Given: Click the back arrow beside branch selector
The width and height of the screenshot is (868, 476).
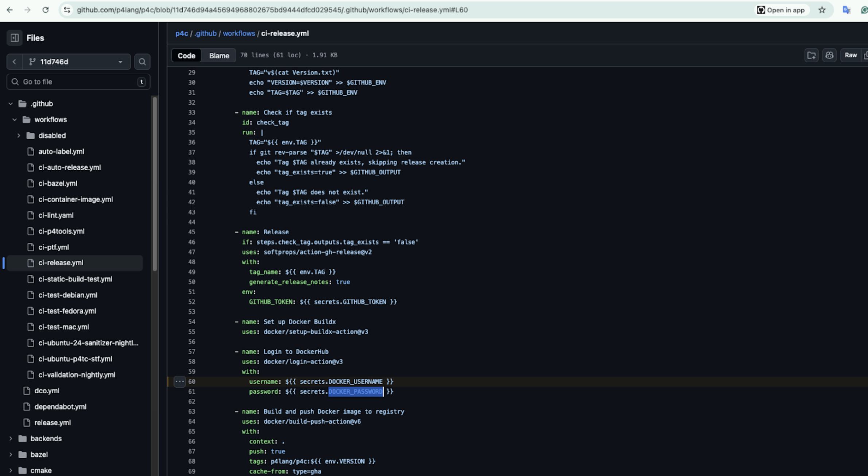Looking at the screenshot, I should 14,62.
